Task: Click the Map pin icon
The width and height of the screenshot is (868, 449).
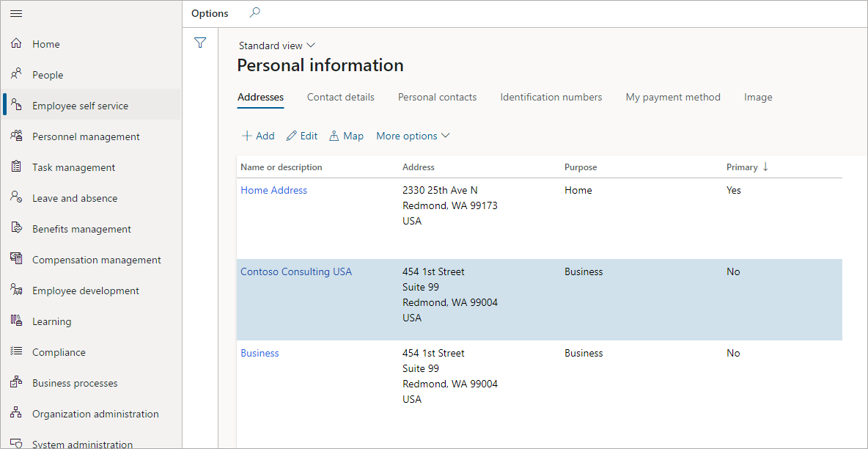Action: click(334, 136)
